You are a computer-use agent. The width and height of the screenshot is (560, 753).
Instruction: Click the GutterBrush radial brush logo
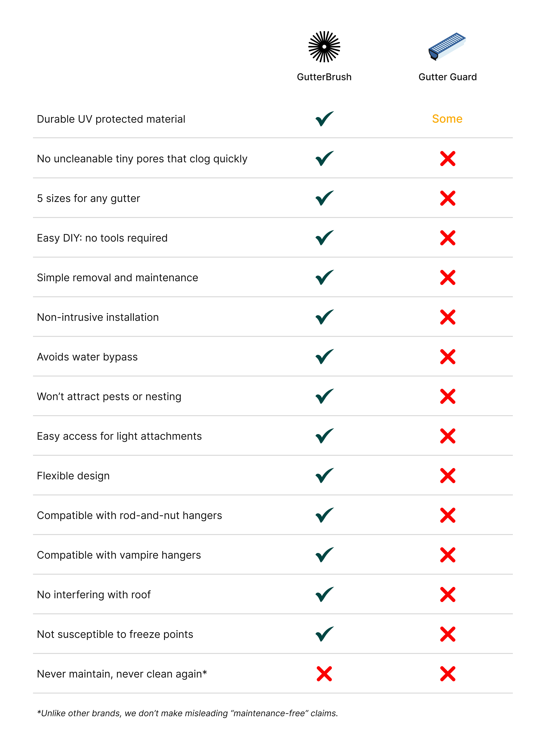[324, 47]
